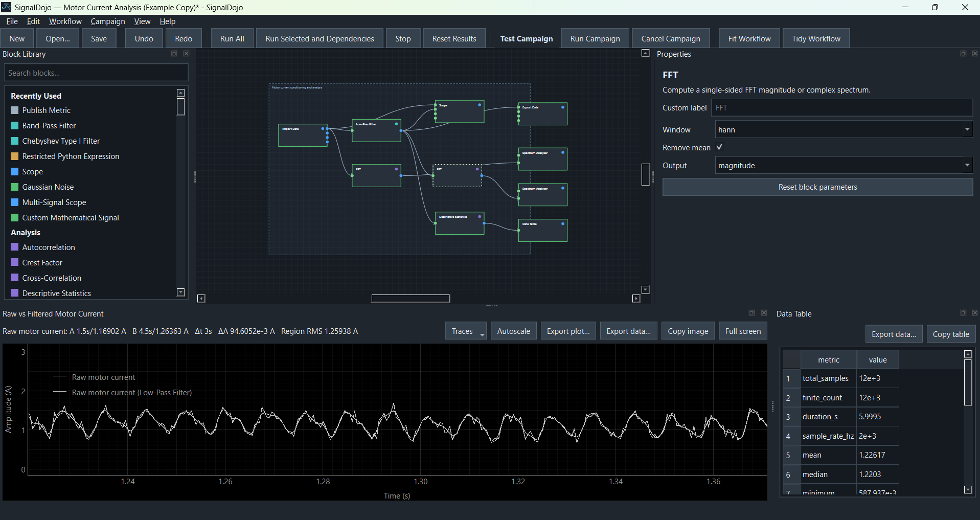Open the Edit menu

pos(33,21)
